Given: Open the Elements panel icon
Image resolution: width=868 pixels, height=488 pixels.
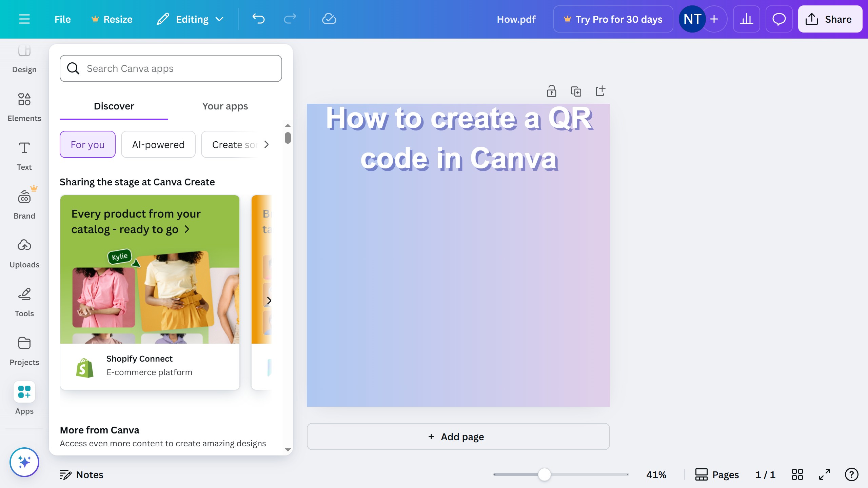Looking at the screenshot, I should (24, 100).
